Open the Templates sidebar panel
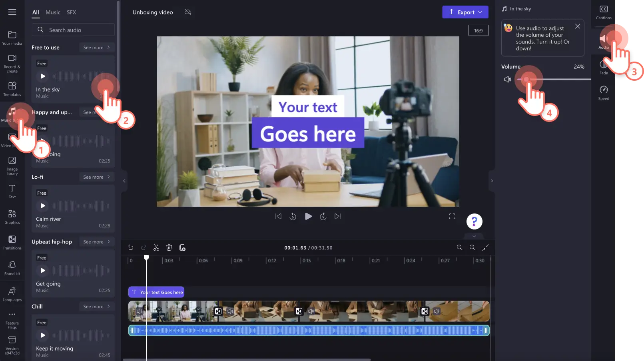This screenshot has height=361, width=644. [x=12, y=89]
